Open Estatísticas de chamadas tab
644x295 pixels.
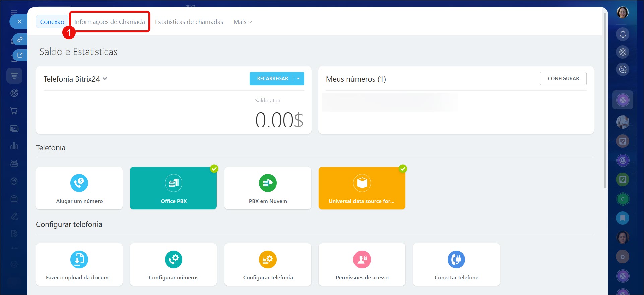click(189, 22)
